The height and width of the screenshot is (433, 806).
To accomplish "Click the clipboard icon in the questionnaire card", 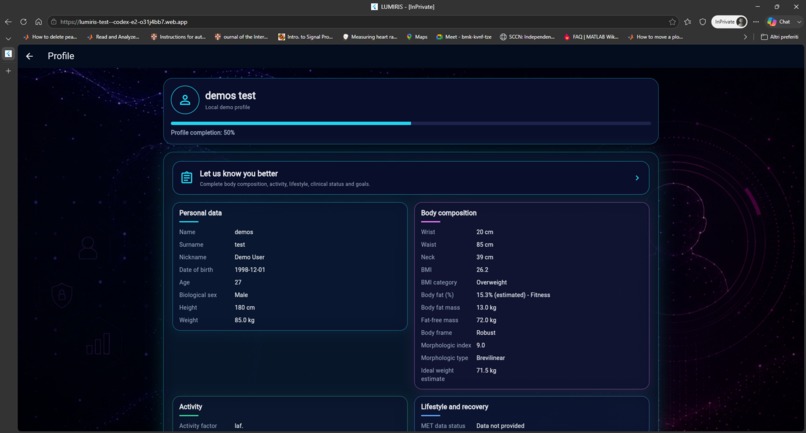I will (x=187, y=178).
